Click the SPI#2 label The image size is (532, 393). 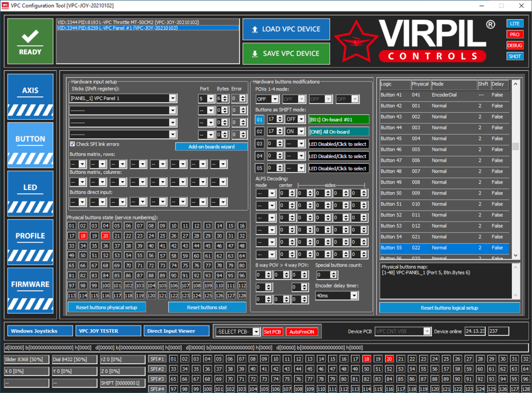[157, 369]
